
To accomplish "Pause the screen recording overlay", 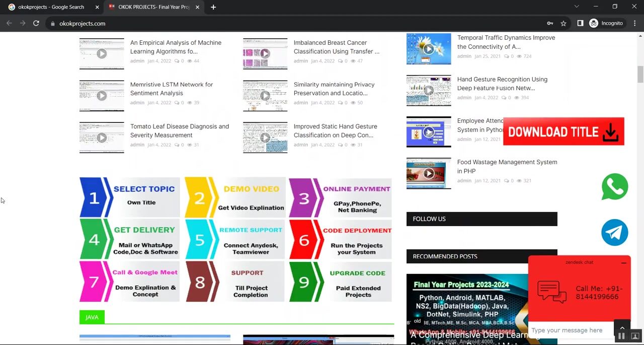I will pos(622,336).
